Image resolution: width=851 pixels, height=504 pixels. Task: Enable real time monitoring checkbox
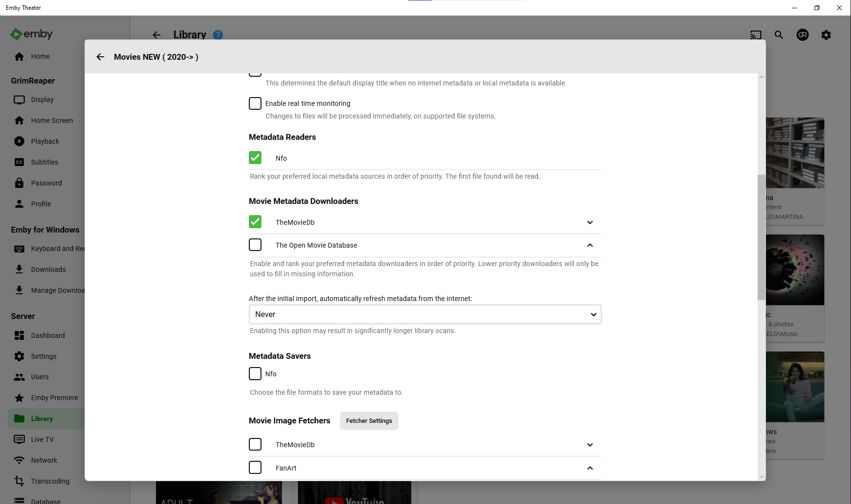tap(255, 103)
